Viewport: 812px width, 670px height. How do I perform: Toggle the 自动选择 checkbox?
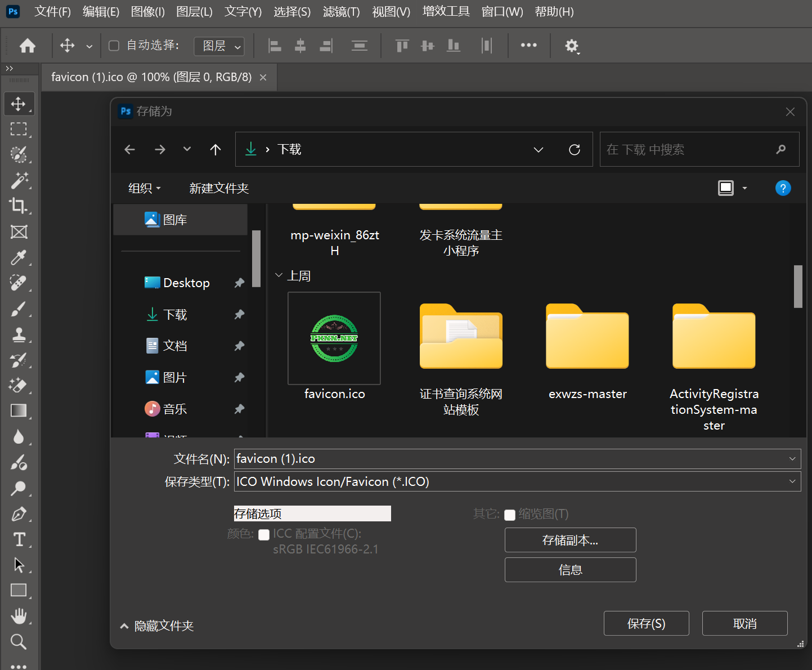114,46
